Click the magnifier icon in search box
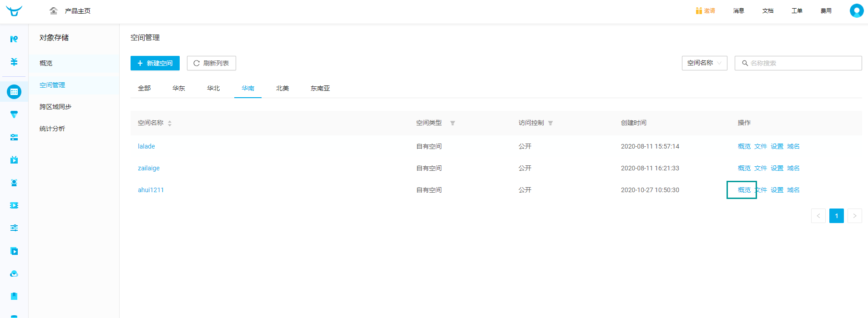The width and height of the screenshot is (868, 318). click(x=745, y=63)
